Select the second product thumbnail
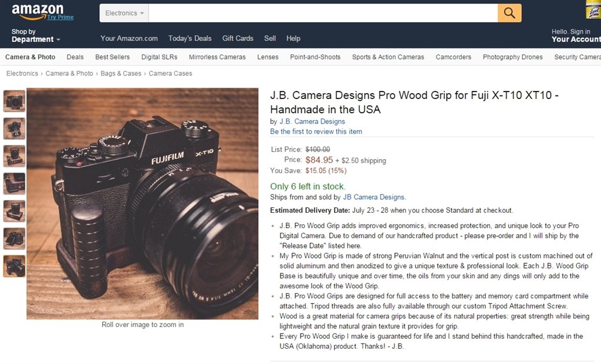The image size is (601, 364). [x=15, y=128]
